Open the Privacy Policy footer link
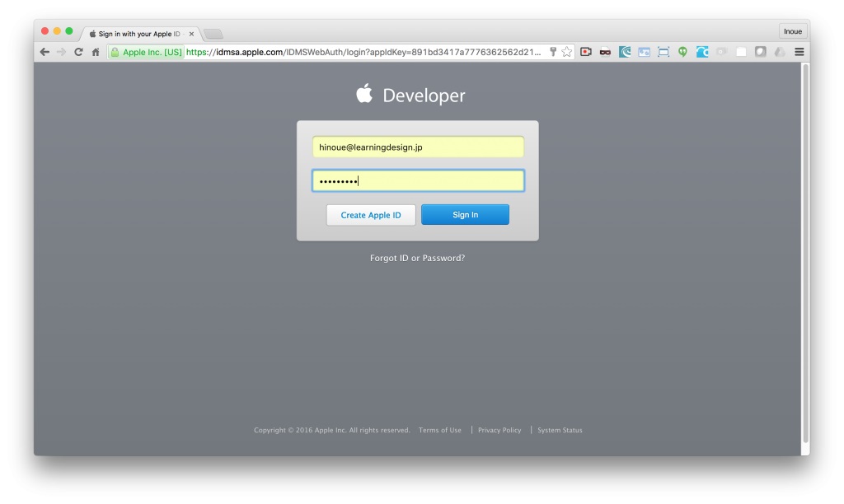Image resolution: width=844 pixels, height=504 pixels. tap(499, 431)
